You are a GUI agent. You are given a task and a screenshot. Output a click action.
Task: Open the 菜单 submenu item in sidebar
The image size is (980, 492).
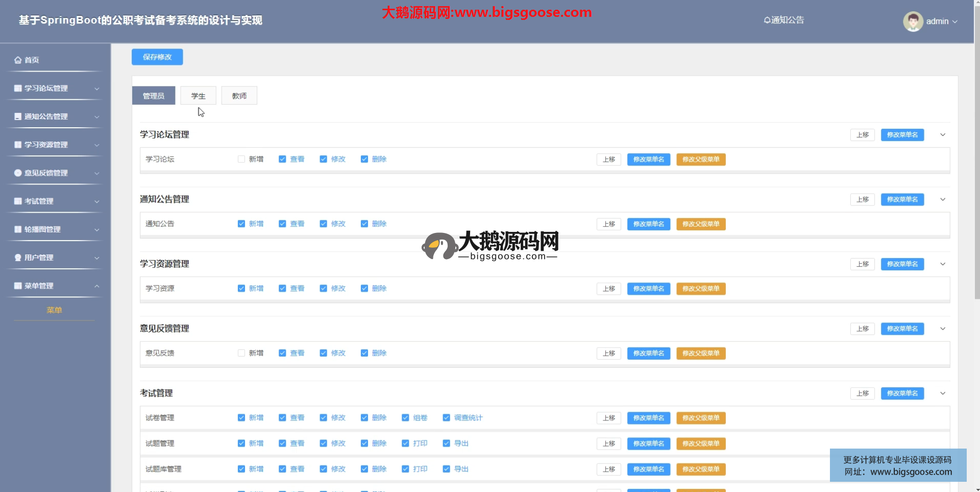[x=54, y=310]
